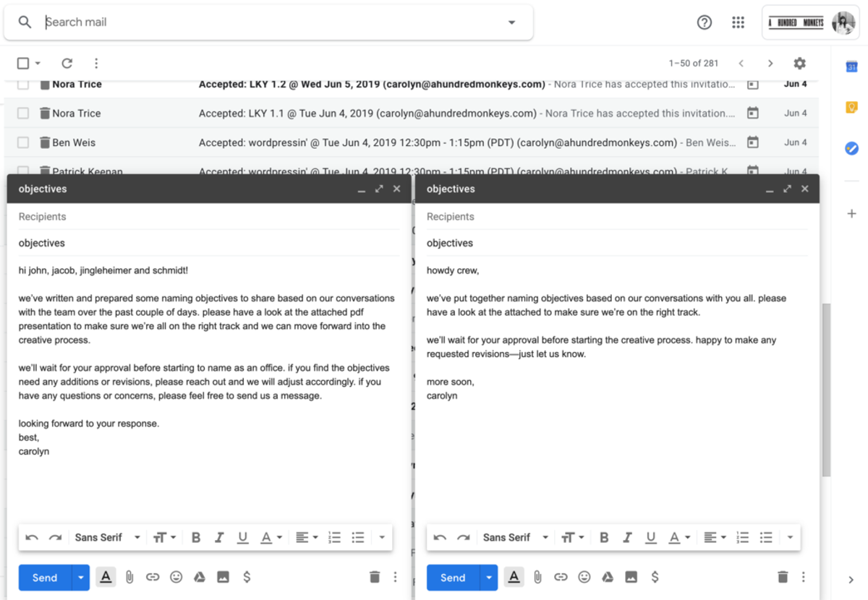Check the Nora Trice LKY 1.1 email

(23, 113)
